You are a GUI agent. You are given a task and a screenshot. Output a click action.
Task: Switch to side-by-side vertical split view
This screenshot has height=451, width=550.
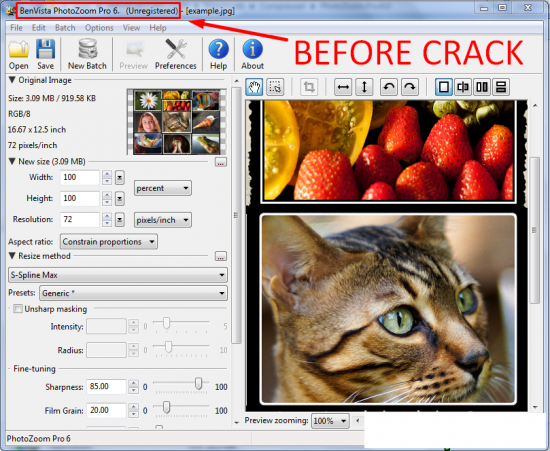[482, 87]
